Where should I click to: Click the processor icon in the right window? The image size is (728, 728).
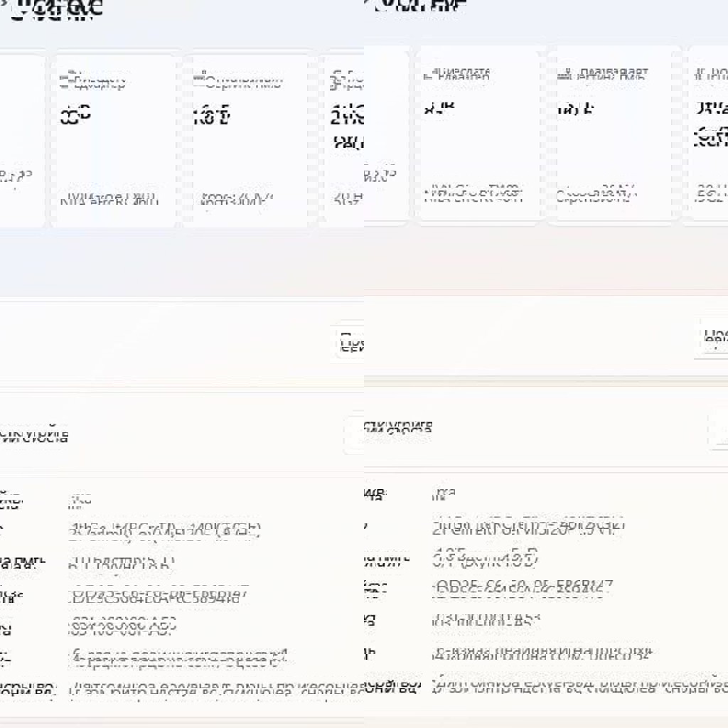(699, 74)
